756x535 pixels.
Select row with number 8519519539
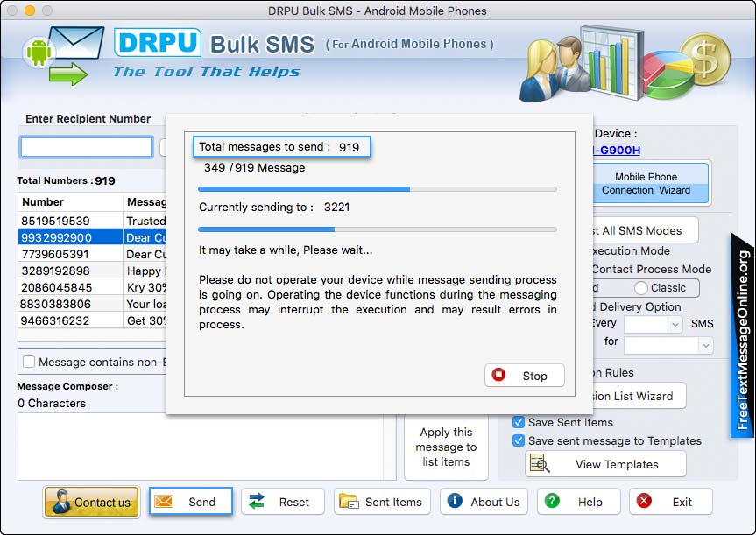[x=92, y=221]
